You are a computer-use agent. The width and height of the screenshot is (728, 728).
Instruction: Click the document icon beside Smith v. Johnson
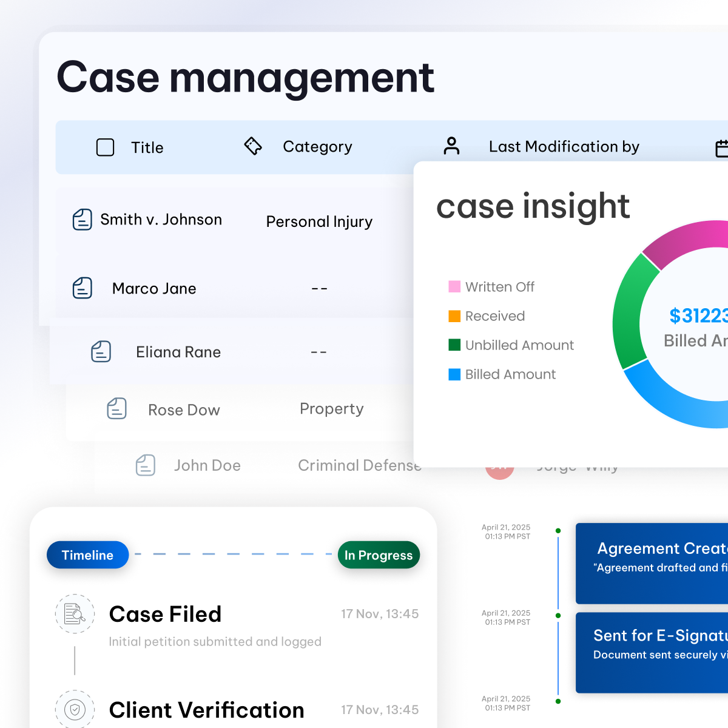[81, 220]
